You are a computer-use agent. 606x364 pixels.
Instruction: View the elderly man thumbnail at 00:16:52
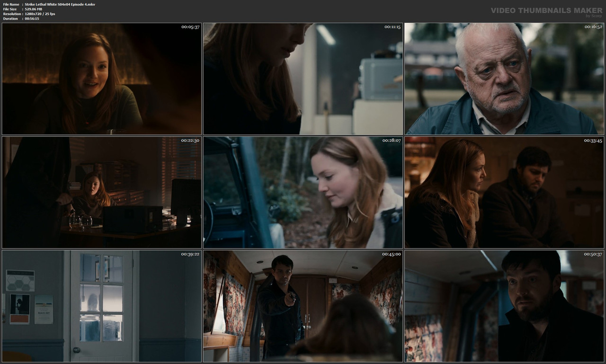pyautogui.click(x=504, y=78)
